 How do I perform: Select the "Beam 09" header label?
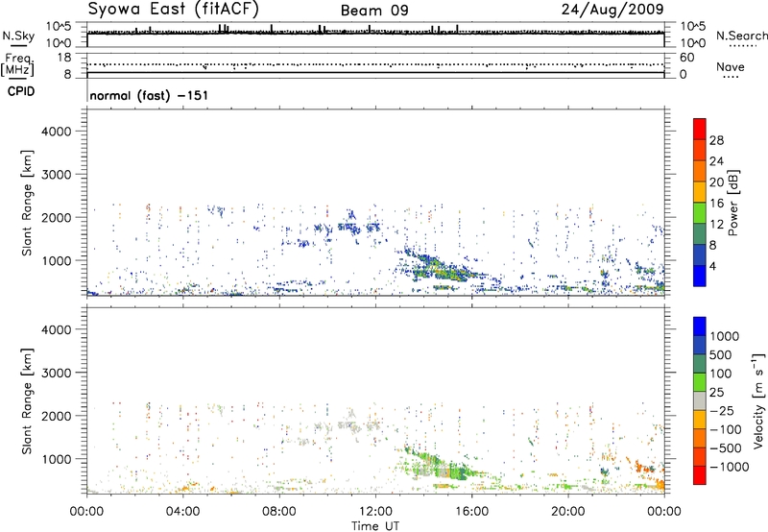(374, 11)
